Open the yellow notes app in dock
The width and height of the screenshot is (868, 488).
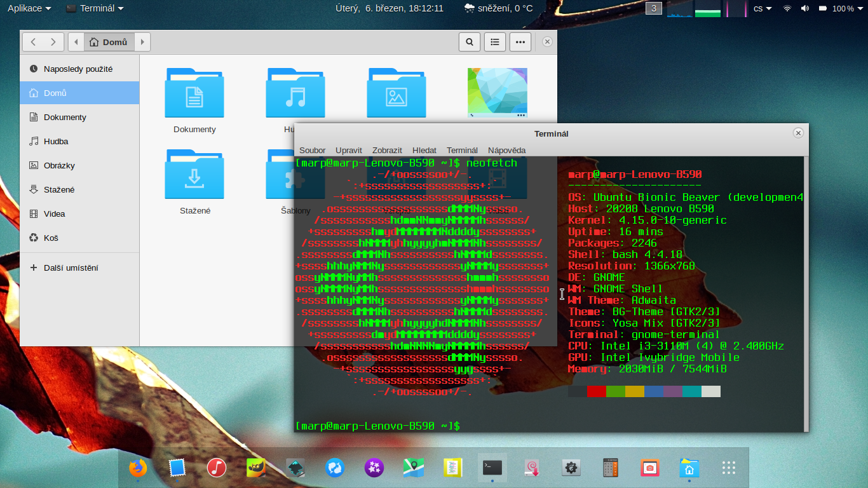(453, 468)
